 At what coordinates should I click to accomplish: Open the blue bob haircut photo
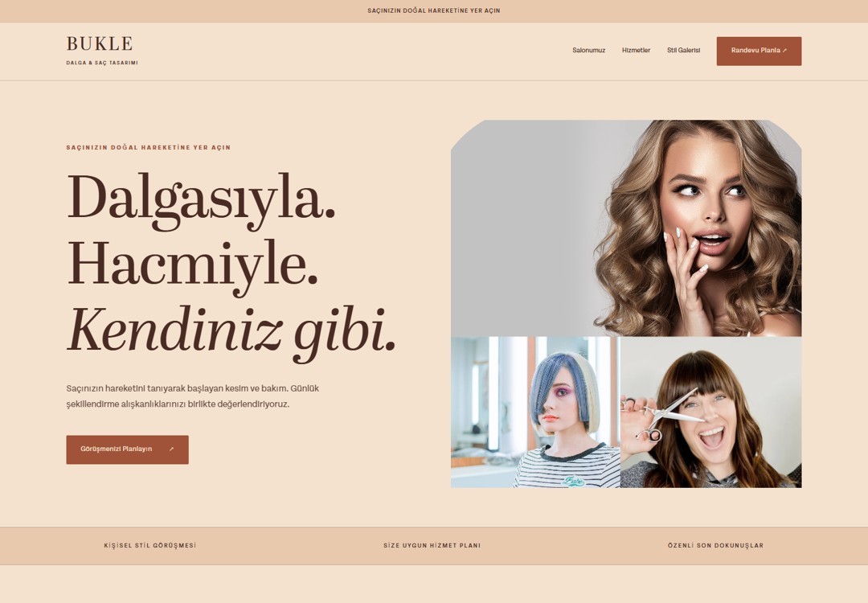(535, 412)
